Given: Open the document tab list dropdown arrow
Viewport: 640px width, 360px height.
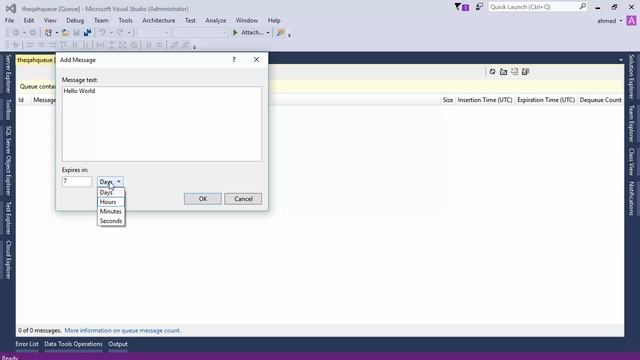Looking at the screenshot, I should [621, 60].
